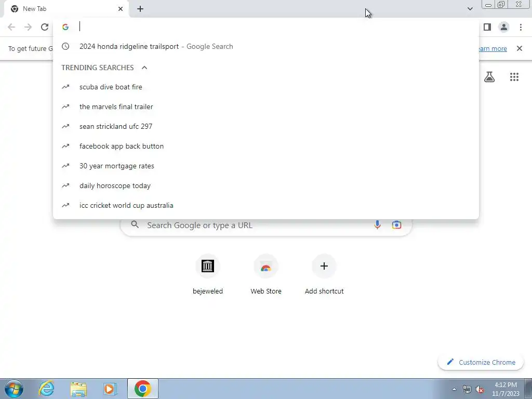Open the Search Labs flask icon

(x=489, y=77)
